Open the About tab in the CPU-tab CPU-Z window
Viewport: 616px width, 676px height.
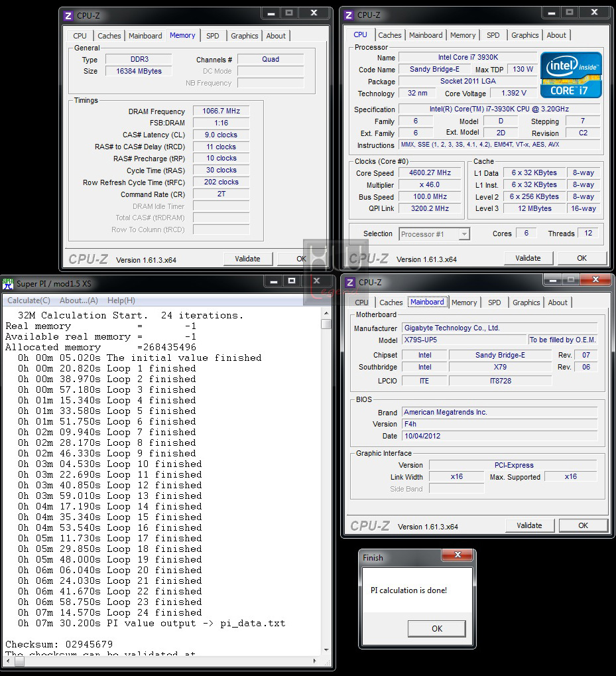(x=556, y=35)
